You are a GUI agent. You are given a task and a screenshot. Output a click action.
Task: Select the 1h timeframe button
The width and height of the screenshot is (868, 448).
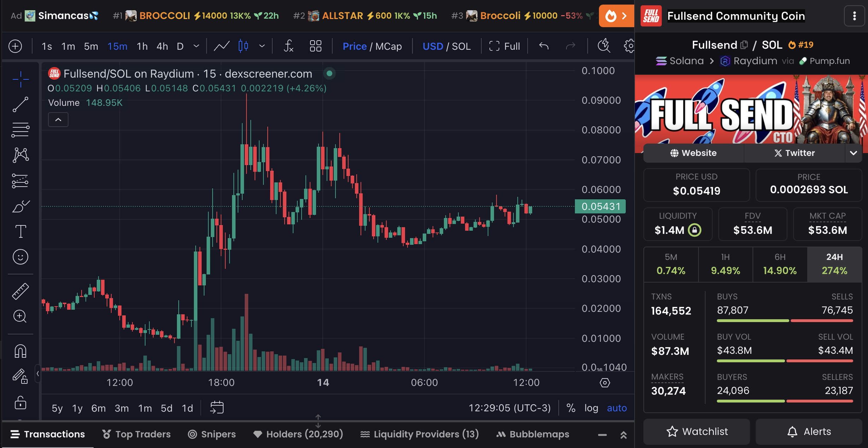142,46
